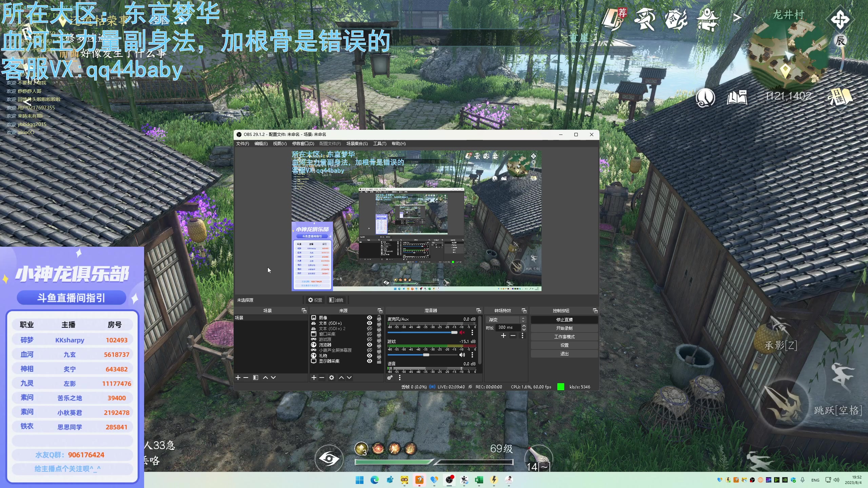Hide the 文本 (GDI+) source
The width and height of the screenshot is (868, 488).
click(370, 323)
